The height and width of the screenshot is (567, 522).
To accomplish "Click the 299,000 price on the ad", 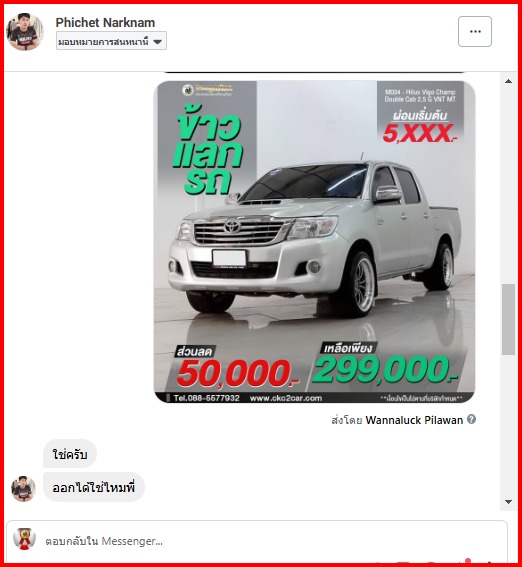I will [x=385, y=369].
